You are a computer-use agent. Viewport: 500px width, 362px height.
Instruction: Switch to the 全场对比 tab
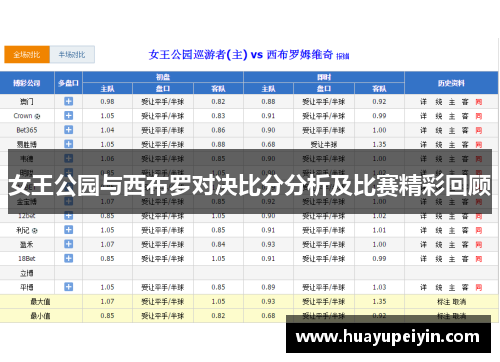pyautogui.click(x=27, y=55)
